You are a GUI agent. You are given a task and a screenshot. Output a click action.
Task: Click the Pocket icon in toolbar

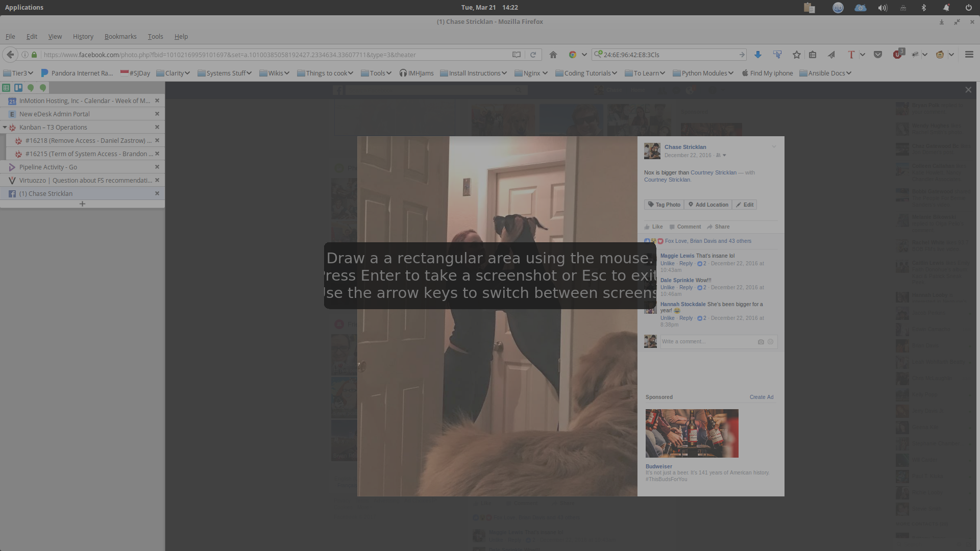[878, 55]
